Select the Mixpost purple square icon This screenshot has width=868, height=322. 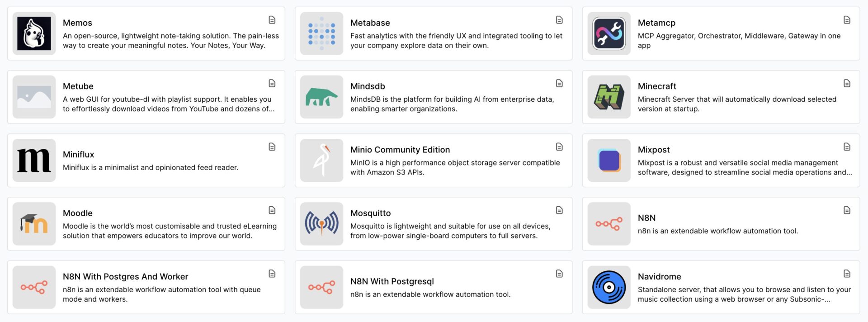609,160
